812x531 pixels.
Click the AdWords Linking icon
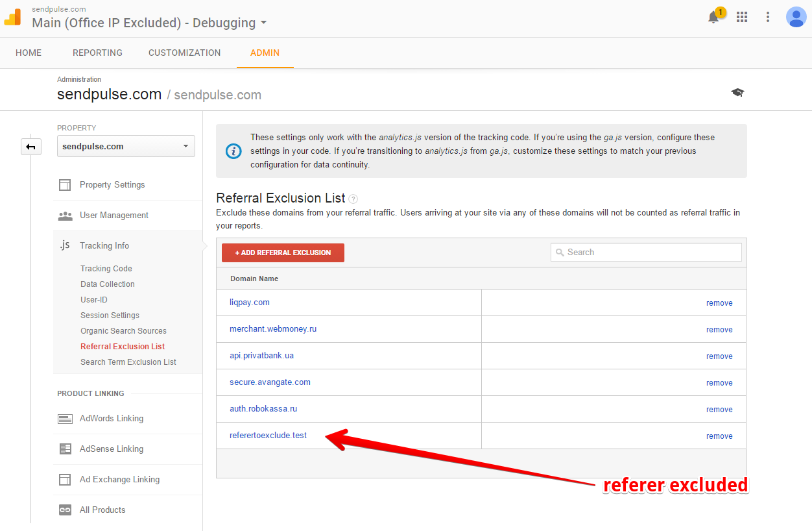coord(65,419)
